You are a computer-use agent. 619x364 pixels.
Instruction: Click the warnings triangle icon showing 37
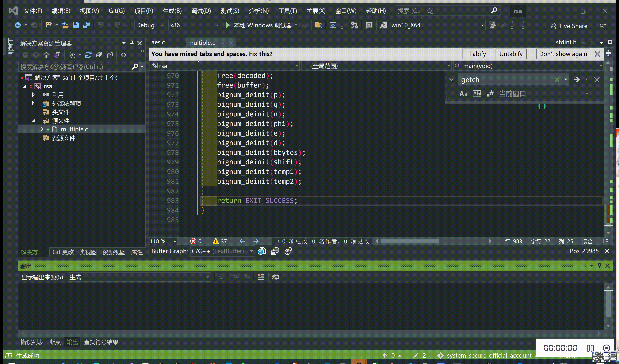click(216, 241)
